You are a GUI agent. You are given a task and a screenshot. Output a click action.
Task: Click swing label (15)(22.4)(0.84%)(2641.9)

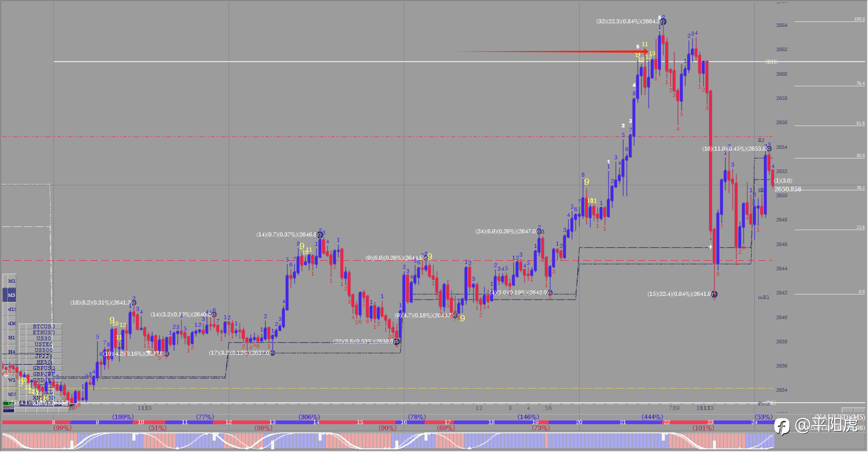[x=680, y=294]
